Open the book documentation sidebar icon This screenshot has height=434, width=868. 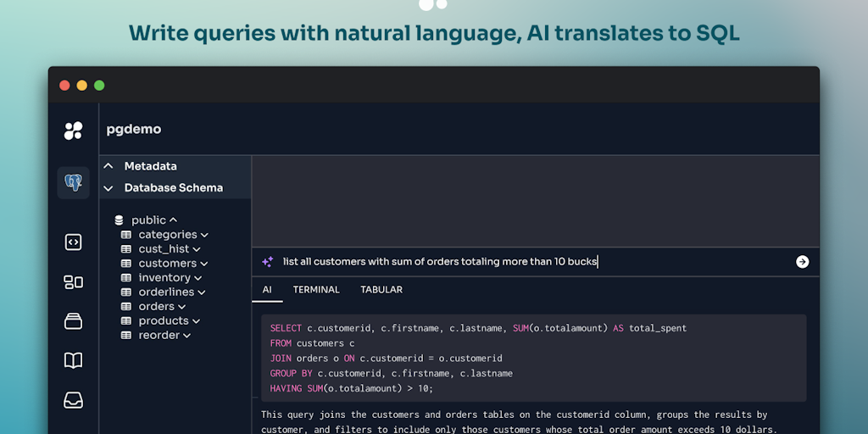tap(74, 360)
